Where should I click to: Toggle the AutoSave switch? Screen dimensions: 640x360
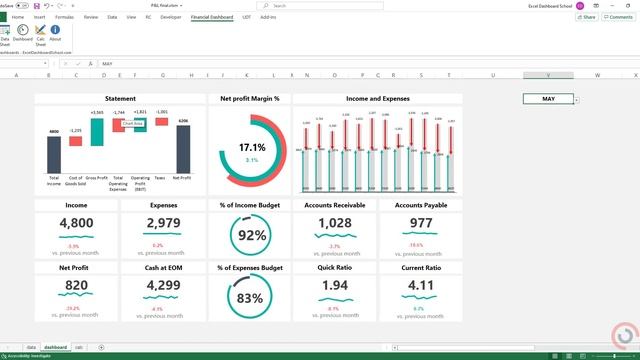click(x=22, y=6)
